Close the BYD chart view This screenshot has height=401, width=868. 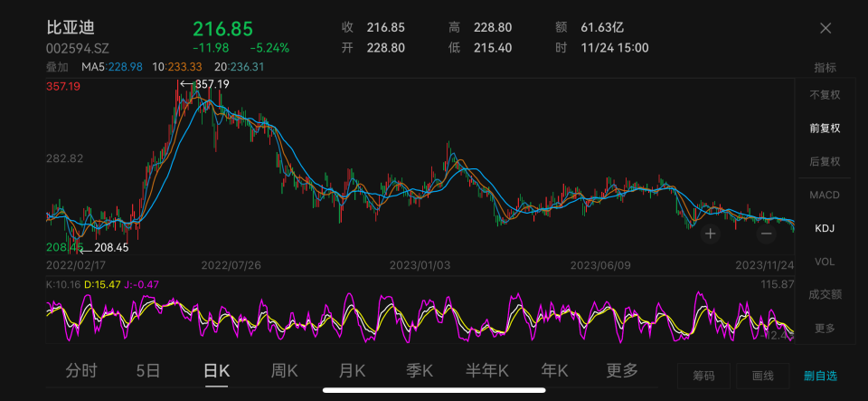click(x=825, y=28)
